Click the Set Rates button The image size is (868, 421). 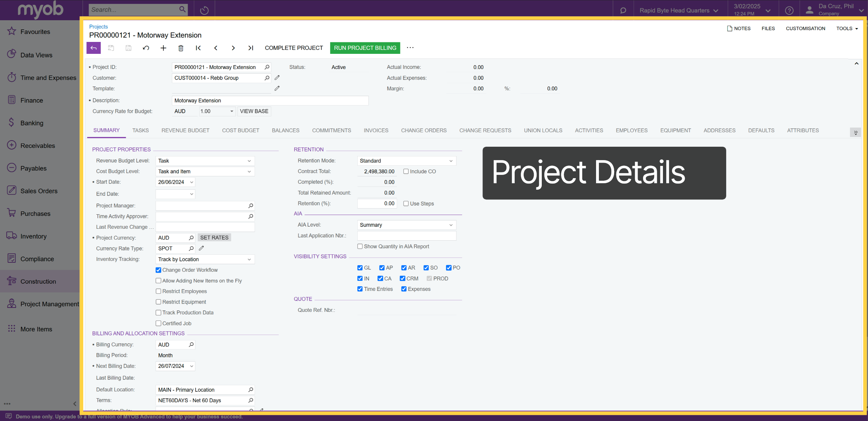coord(214,238)
